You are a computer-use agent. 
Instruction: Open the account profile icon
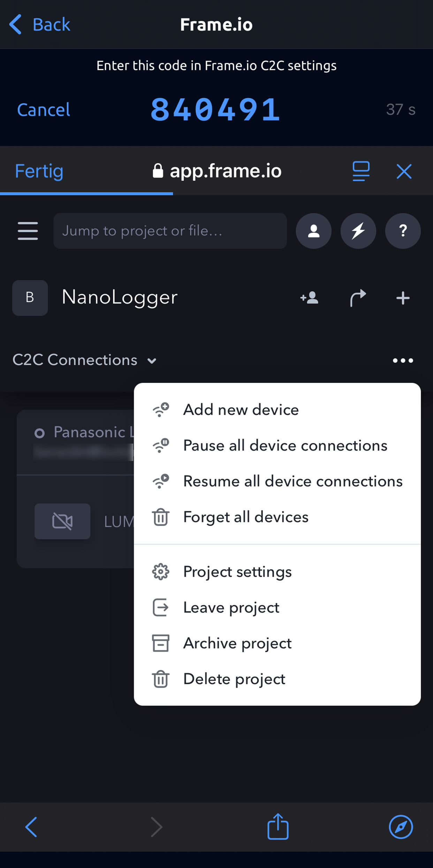pos(313,231)
